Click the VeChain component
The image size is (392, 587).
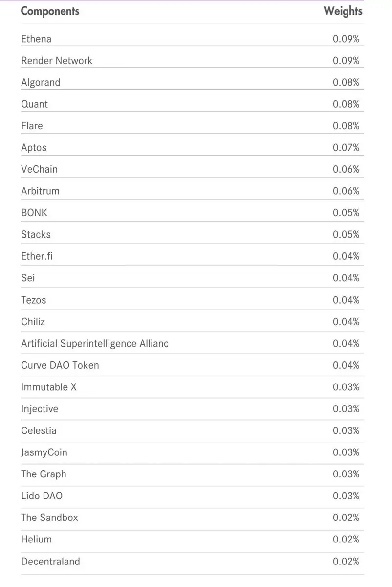tap(39, 169)
